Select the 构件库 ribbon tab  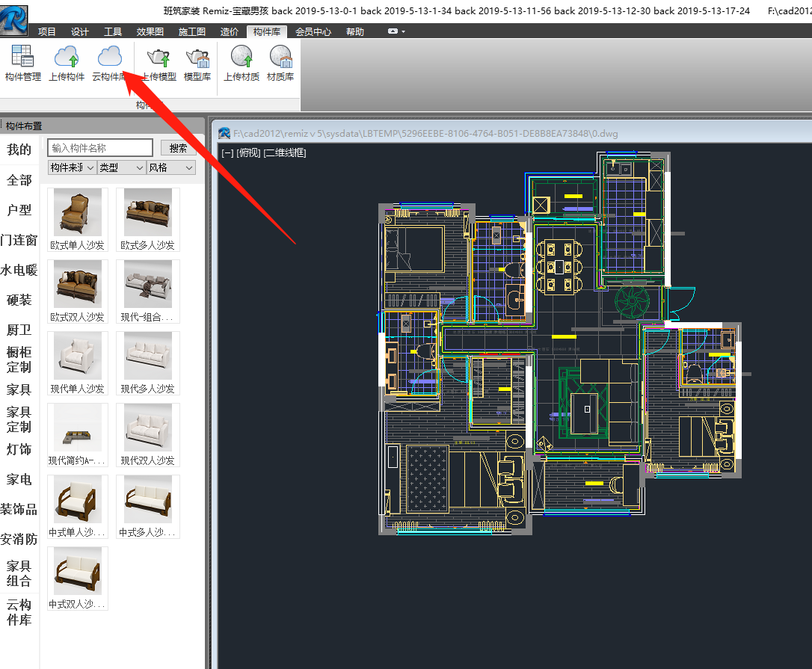(x=267, y=31)
